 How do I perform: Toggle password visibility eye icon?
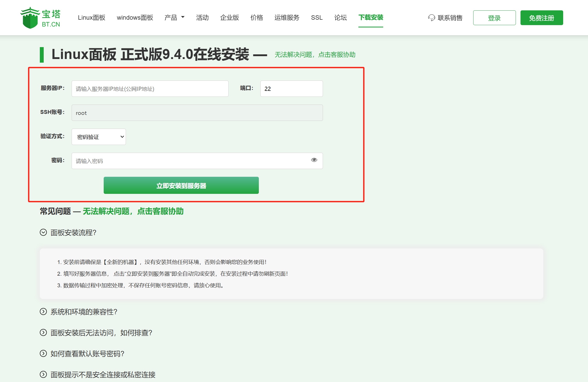pos(314,160)
